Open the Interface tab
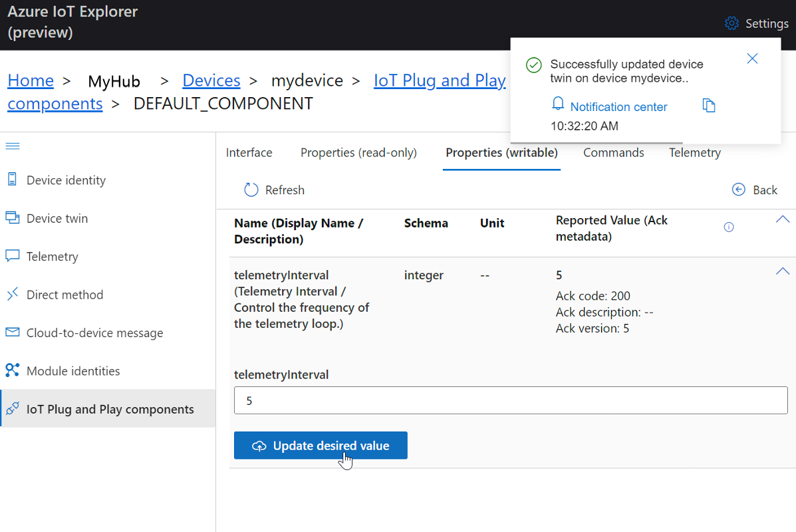The height and width of the screenshot is (532, 796). pos(249,152)
